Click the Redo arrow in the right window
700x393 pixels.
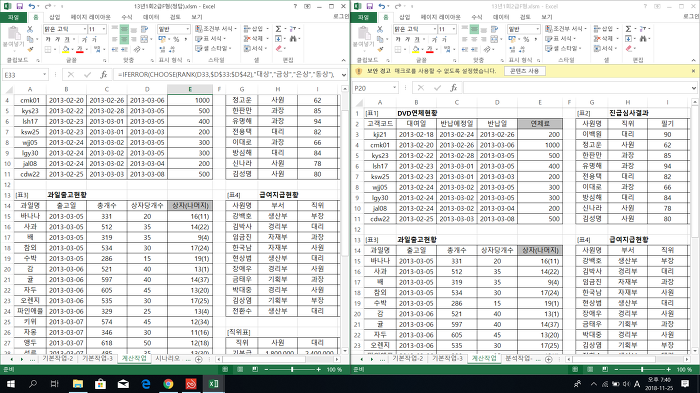coord(398,6)
